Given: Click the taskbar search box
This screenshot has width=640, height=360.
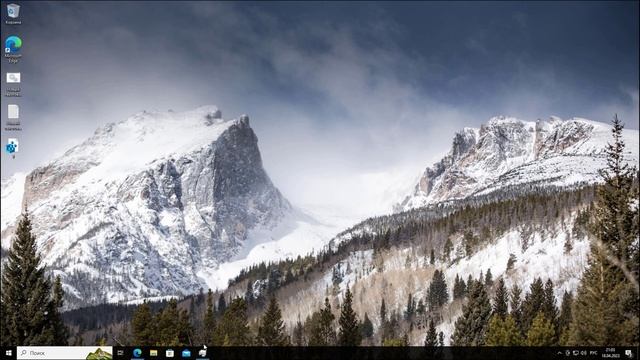Looking at the screenshot, I should pyautogui.click(x=64, y=353).
